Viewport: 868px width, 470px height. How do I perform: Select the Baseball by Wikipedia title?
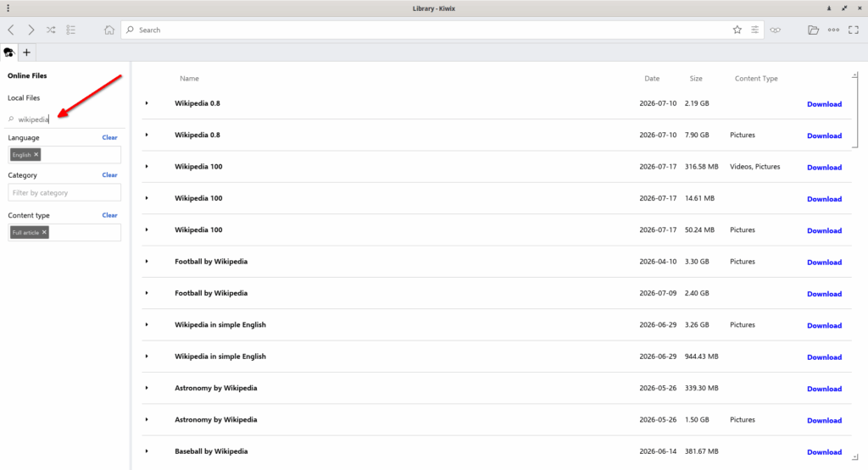pos(211,451)
